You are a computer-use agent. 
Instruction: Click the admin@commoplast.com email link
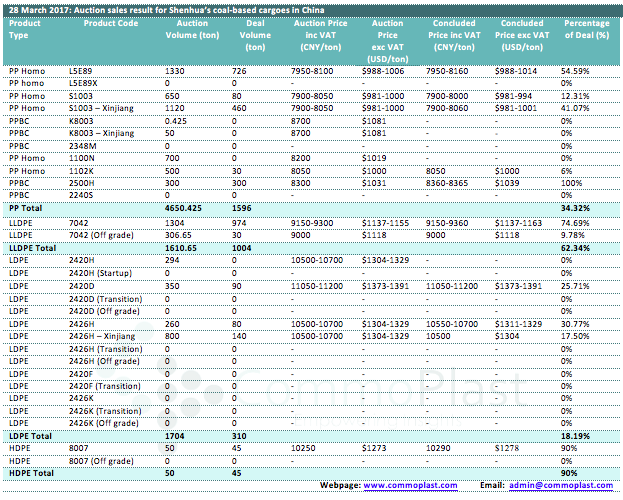(562, 484)
